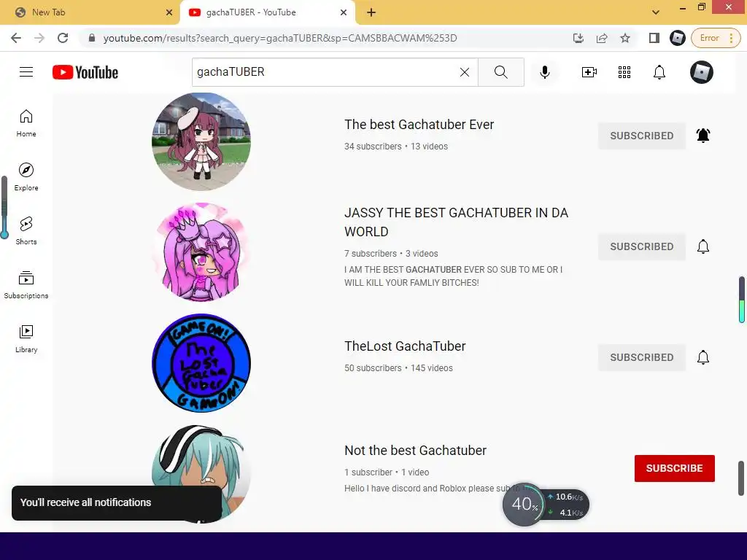Screen dimensions: 747x560
Task: Open TheLost GachaTuber channel title
Action: click(x=405, y=346)
